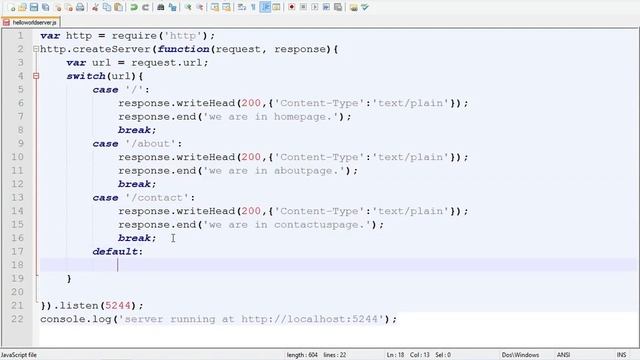This screenshot has height=360, width=640.
Task: Click 'Col : 13' in status bar
Action: point(420,355)
